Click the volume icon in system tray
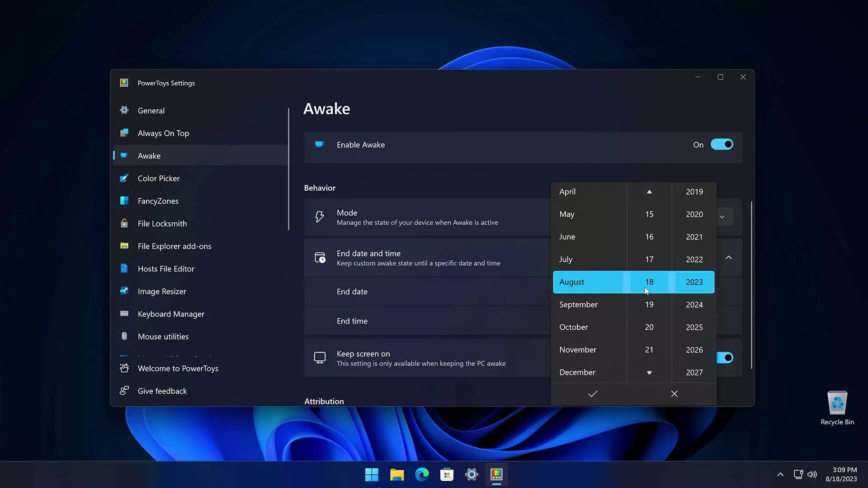The width and height of the screenshot is (868, 488). (812, 474)
